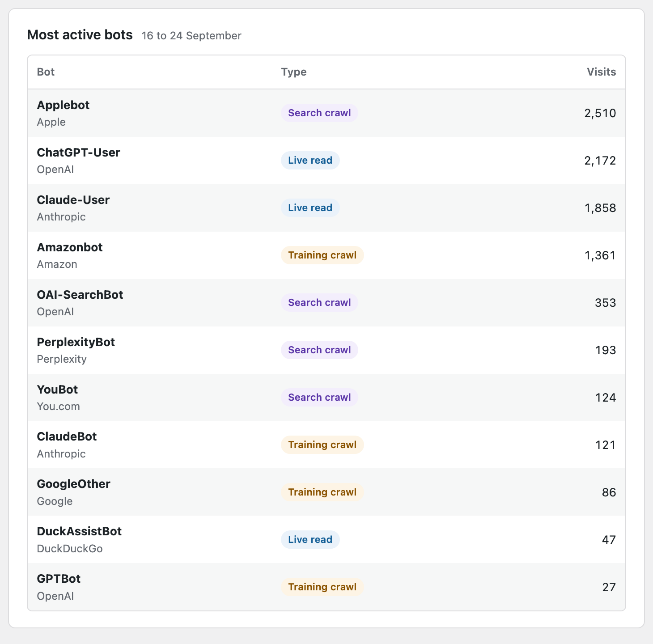The image size is (653, 644).
Task: Select the YouBot bot name
Action: point(57,390)
